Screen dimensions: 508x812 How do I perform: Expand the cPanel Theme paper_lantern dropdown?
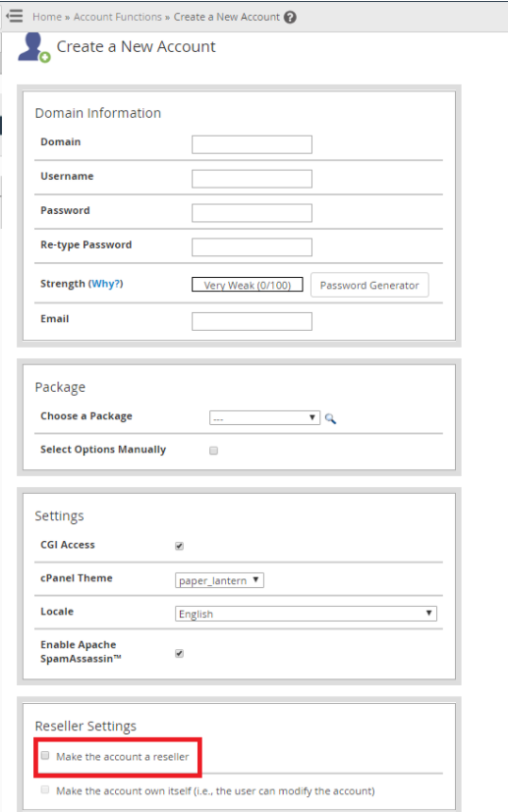219,580
